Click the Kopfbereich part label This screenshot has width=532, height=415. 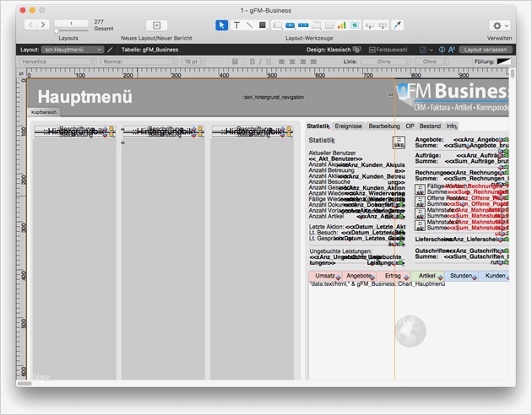(x=44, y=112)
